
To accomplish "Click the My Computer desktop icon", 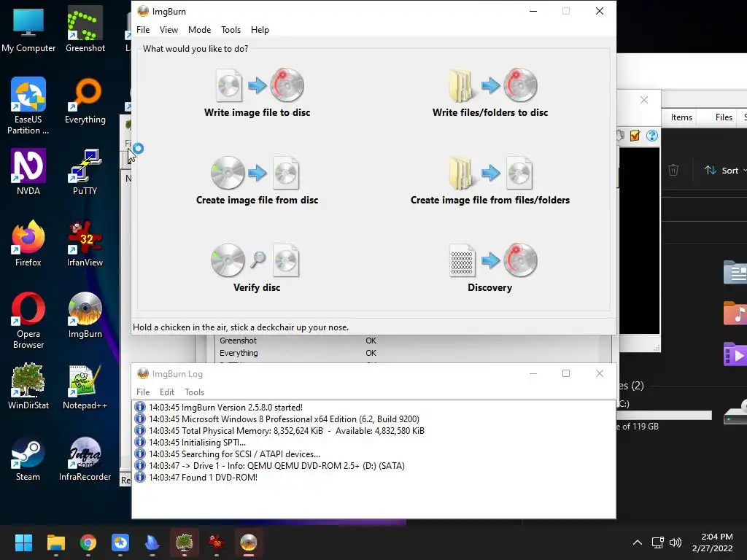I will [28, 29].
